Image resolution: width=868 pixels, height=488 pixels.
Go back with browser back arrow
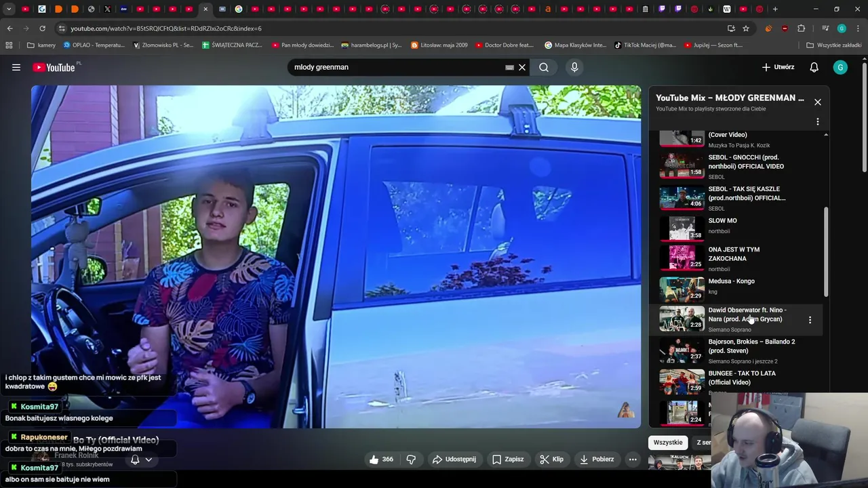tap(9, 28)
